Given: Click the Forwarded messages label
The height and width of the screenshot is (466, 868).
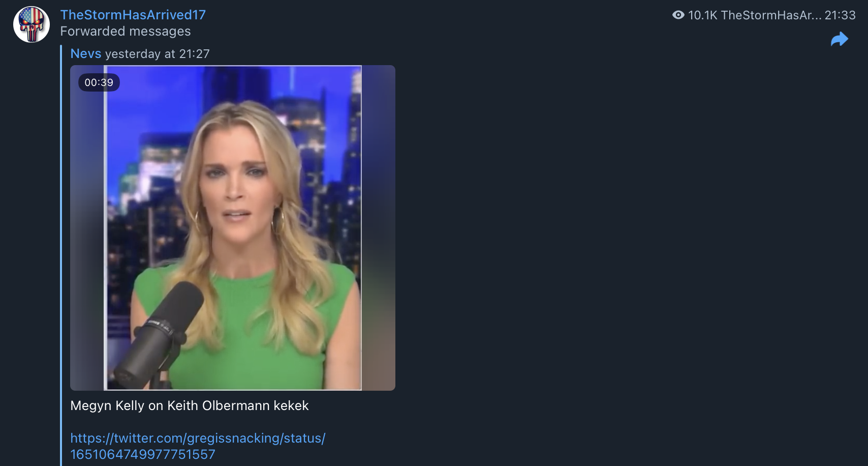Looking at the screenshot, I should (x=126, y=32).
